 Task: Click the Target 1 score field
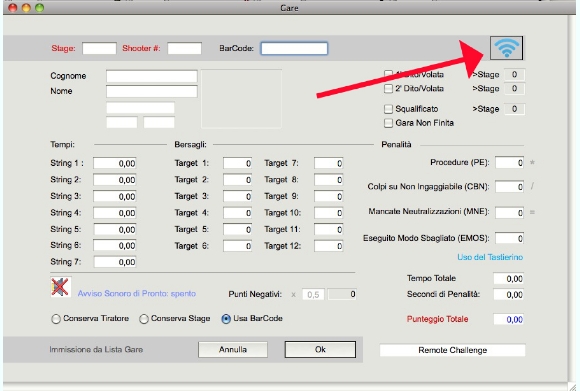[x=237, y=163]
